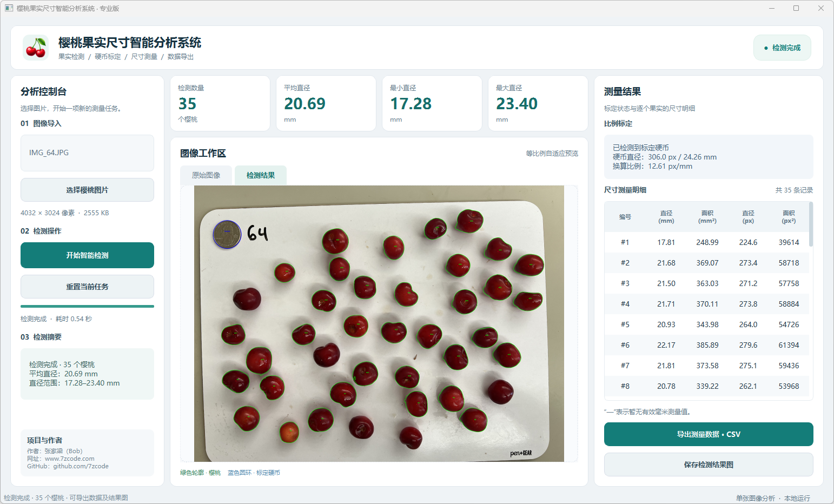Screen dimensions: 834x504
Task: Click the 直径 (mm) column header
Action: pyautogui.click(x=666, y=217)
